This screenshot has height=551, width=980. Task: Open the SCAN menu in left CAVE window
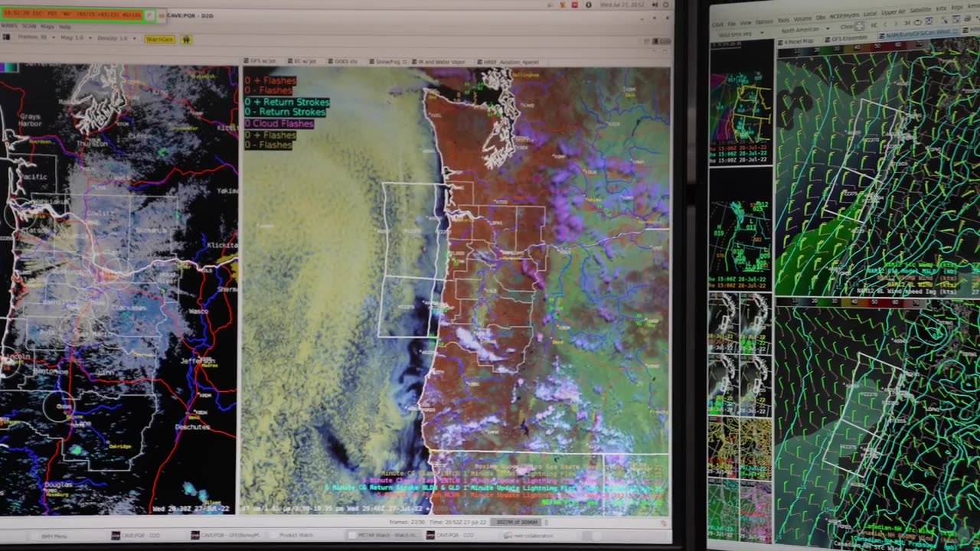[x=29, y=26]
